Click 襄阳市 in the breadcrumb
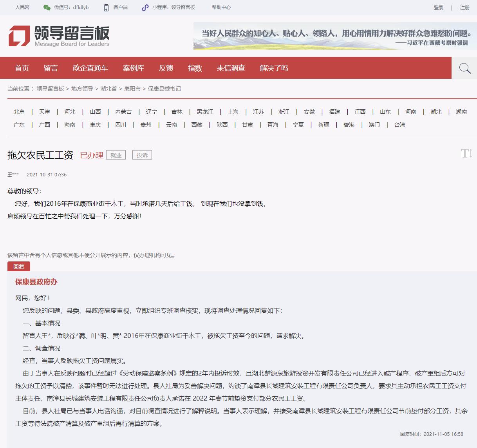This screenshot has width=477, height=448. click(132, 89)
